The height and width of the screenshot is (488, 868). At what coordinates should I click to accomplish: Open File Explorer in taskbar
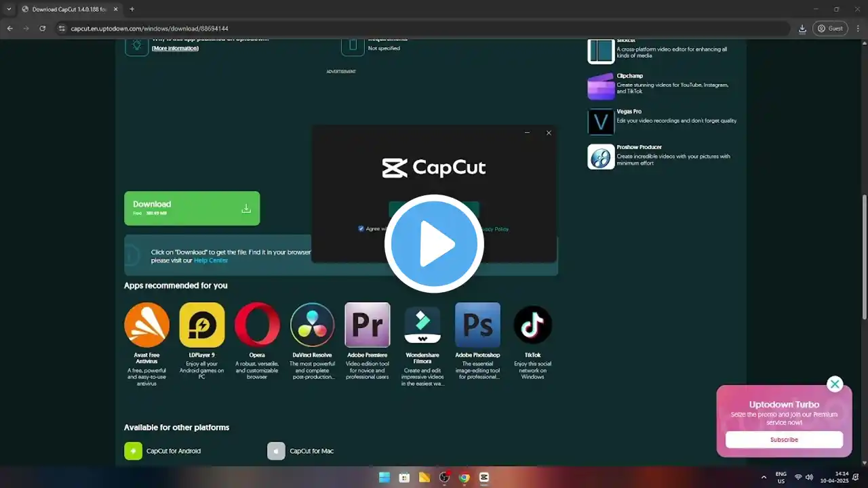(425, 477)
